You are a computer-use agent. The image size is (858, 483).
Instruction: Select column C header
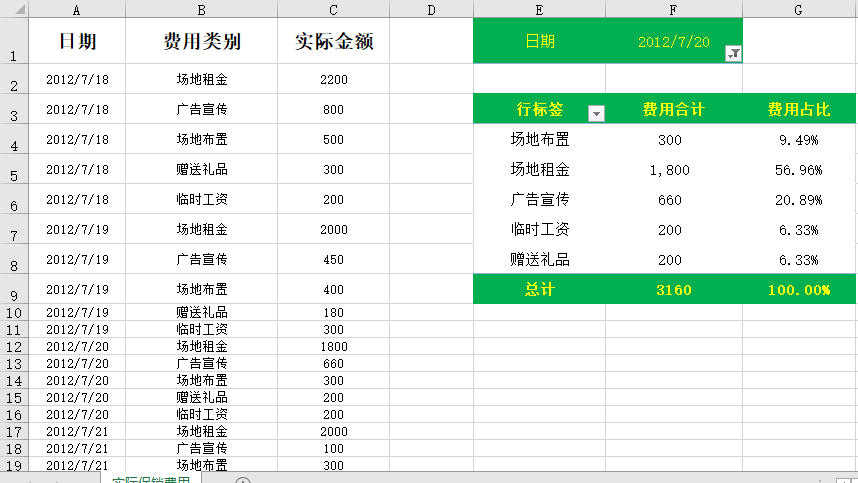333,9
